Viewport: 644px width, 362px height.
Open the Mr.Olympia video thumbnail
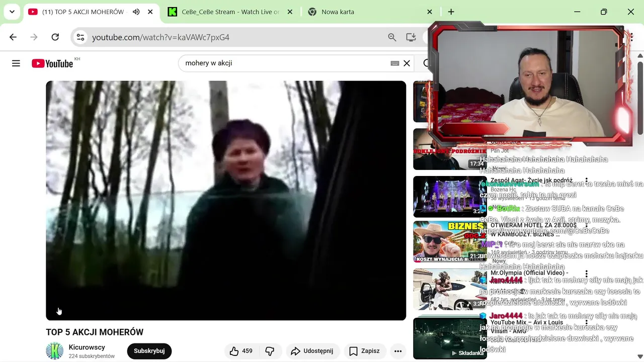click(450, 289)
